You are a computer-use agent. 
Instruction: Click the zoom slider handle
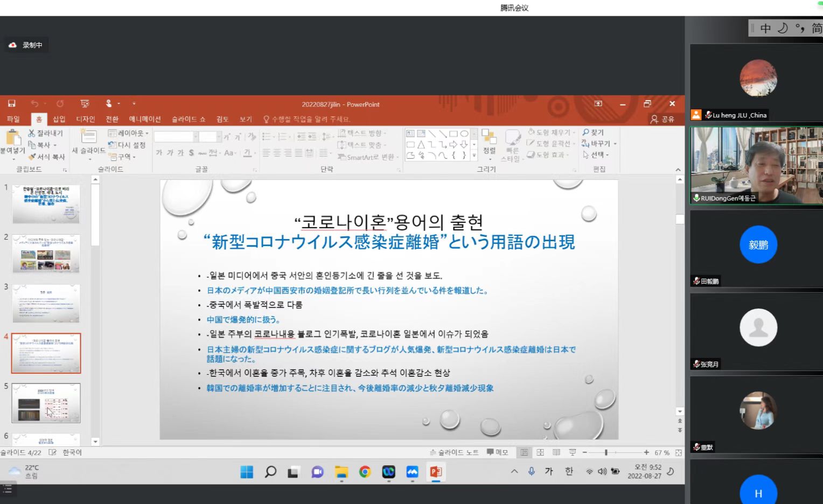pos(606,453)
